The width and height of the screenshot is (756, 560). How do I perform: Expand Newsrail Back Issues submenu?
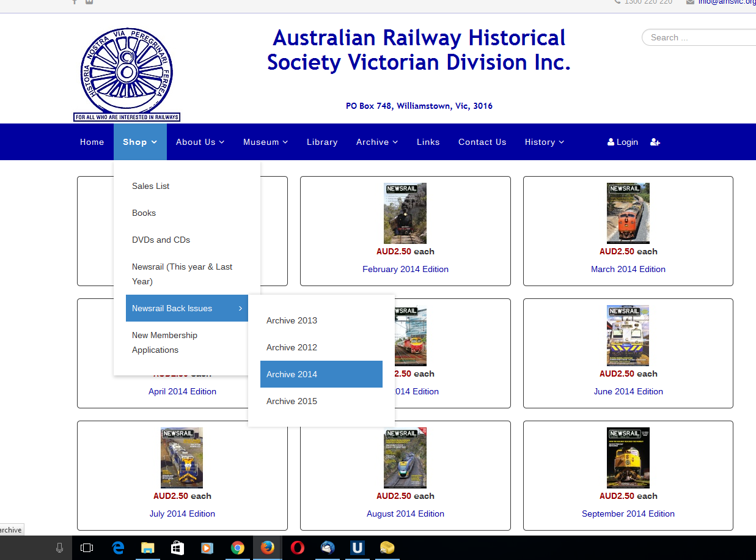click(187, 308)
